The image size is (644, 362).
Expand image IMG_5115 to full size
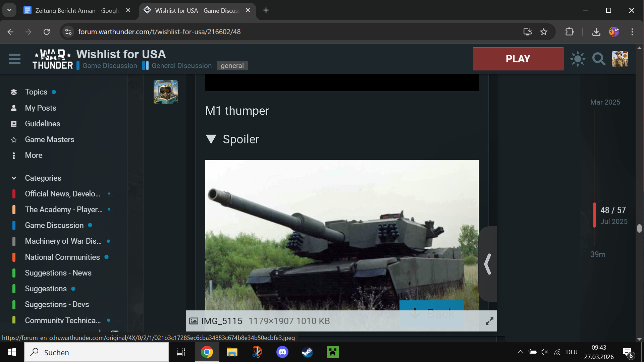point(489,321)
